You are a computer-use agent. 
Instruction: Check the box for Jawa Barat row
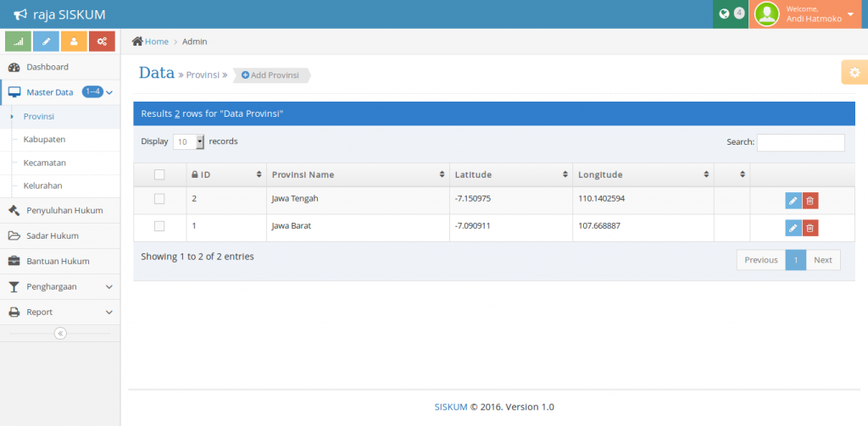click(159, 226)
